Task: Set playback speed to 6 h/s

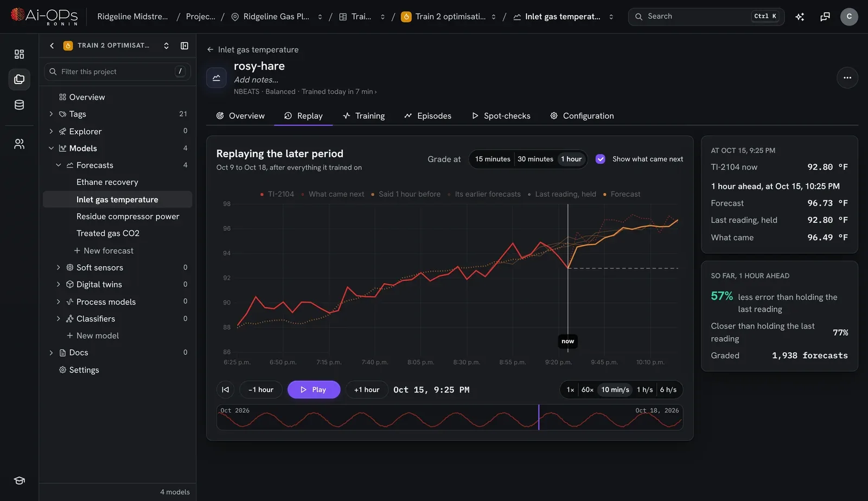Action: point(668,389)
